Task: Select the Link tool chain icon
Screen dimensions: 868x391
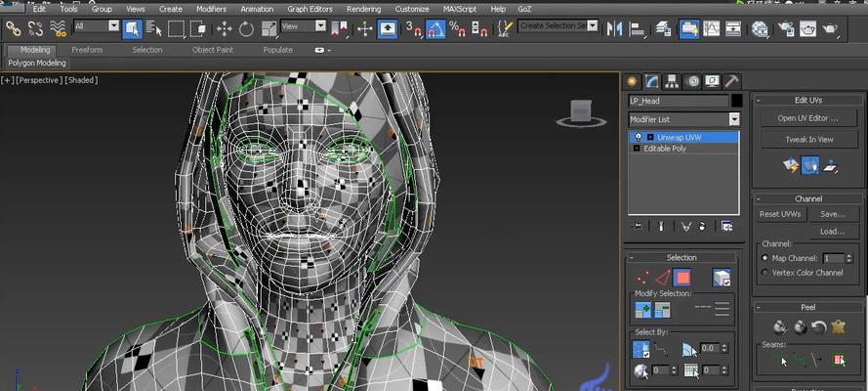Action: pyautogui.click(x=12, y=27)
